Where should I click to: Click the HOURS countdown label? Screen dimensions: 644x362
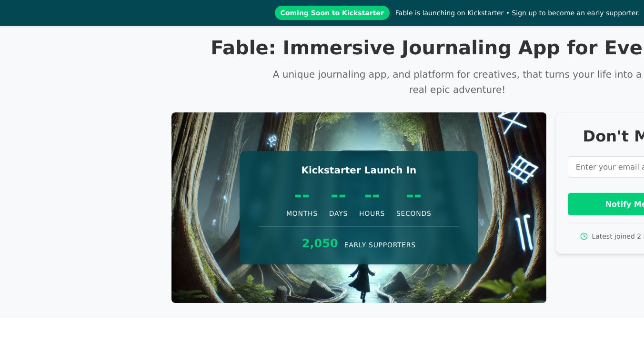372,213
